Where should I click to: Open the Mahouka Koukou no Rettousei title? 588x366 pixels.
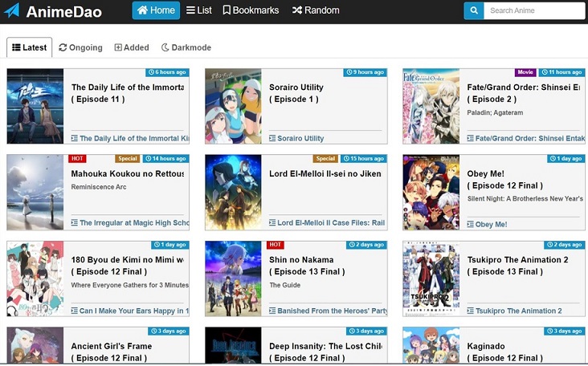click(128, 173)
